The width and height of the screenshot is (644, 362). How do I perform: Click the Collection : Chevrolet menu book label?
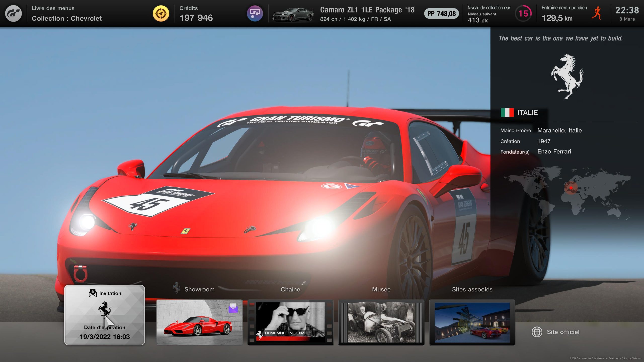point(67,18)
